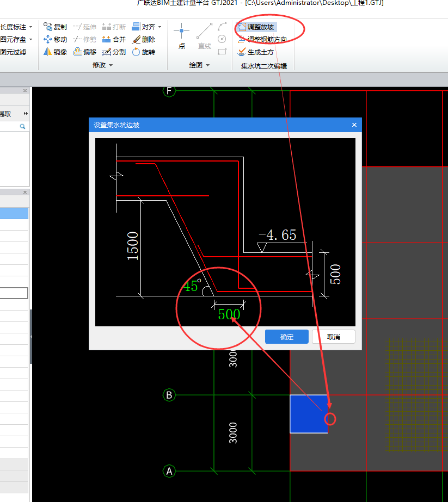Viewport: 448px width, 502px height.
Task: Cancel the dialog with 取消 button
Action: pos(334,337)
